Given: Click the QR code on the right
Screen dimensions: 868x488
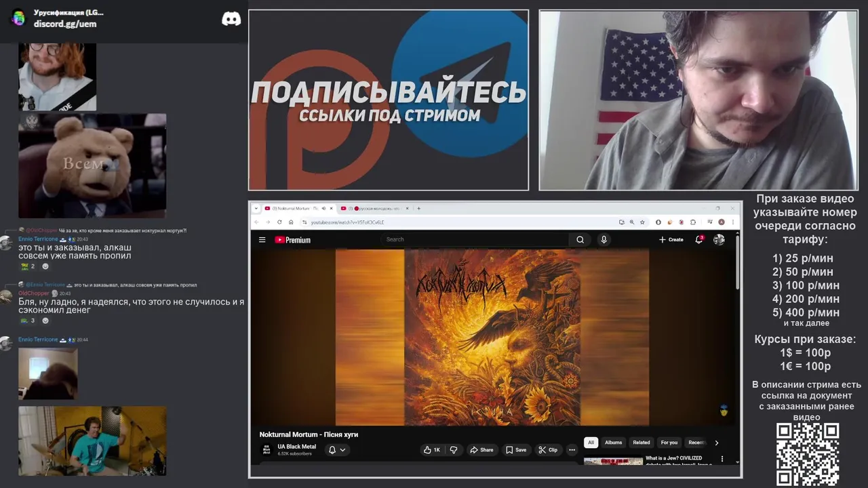Looking at the screenshot, I should (x=808, y=454).
